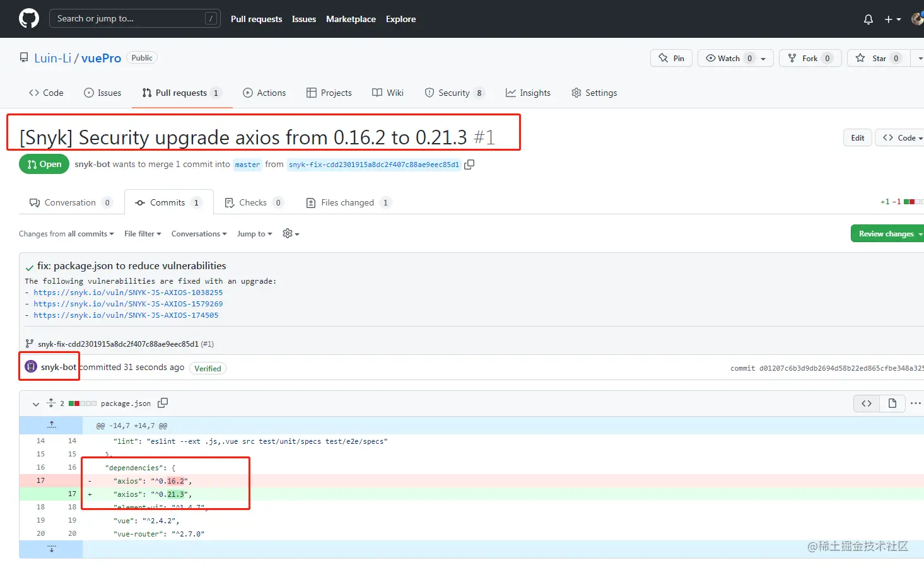Click the notifications bell icon
The width and height of the screenshot is (924, 568).
tap(868, 19)
